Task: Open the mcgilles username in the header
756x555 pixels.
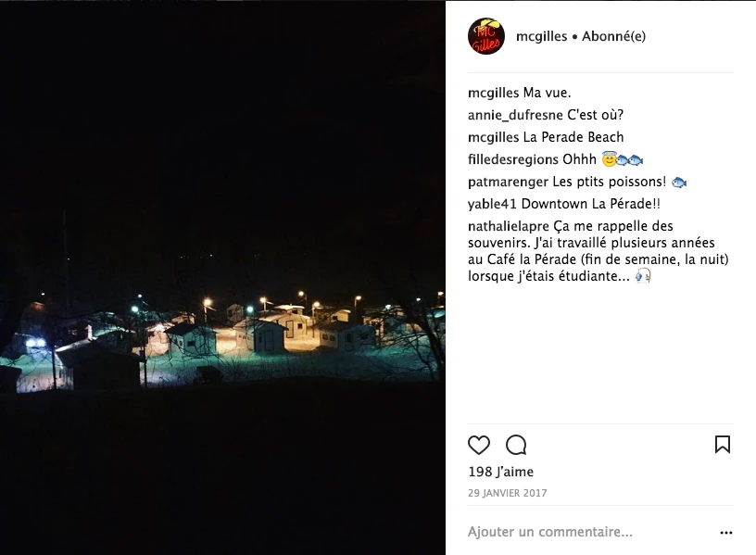Action: (x=541, y=36)
